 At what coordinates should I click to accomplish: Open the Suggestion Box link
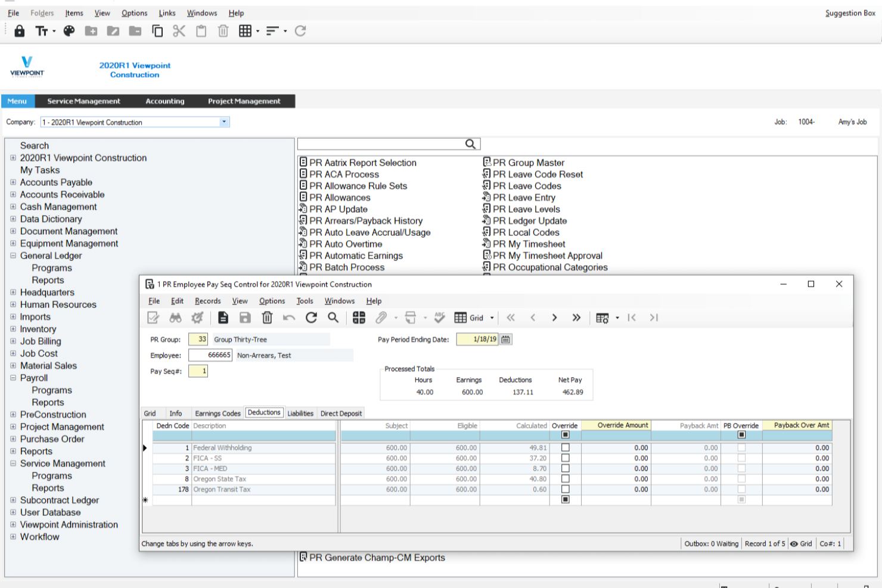coord(850,13)
